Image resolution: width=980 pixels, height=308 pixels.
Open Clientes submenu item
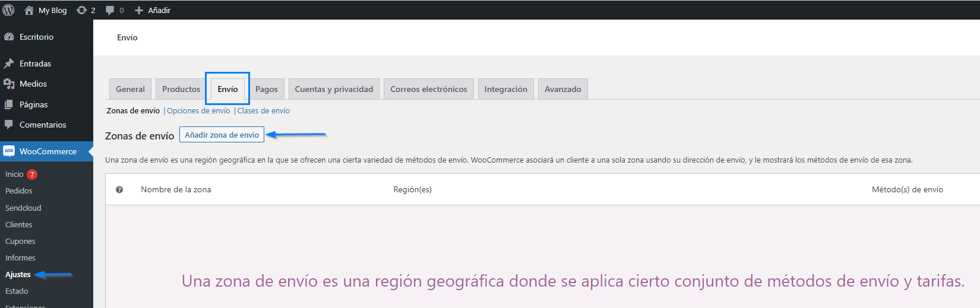click(x=19, y=224)
